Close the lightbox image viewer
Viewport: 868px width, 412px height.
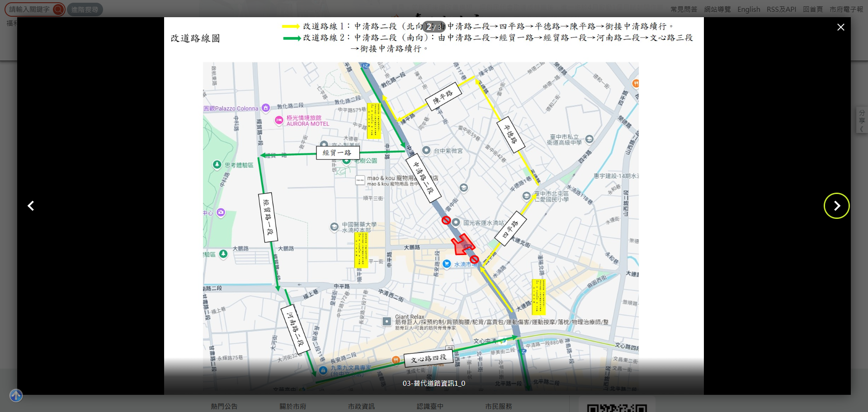[840, 27]
